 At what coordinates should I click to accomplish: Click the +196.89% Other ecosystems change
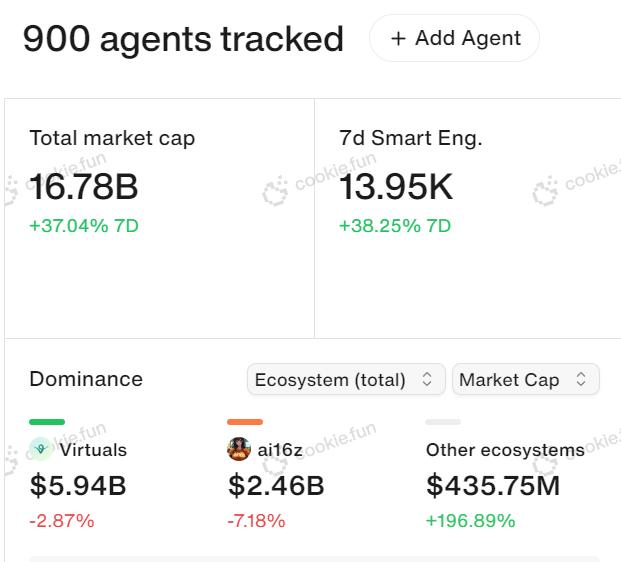pyautogui.click(x=471, y=521)
